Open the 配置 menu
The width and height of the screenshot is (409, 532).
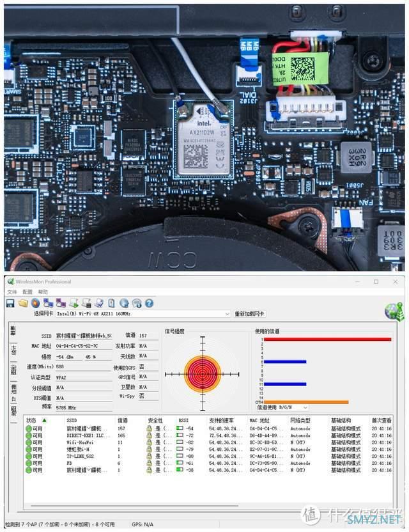27,292
